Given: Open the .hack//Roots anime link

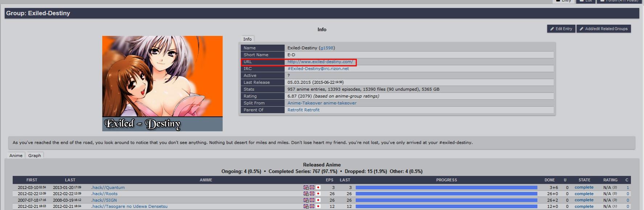Looking at the screenshot, I should point(104,194).
